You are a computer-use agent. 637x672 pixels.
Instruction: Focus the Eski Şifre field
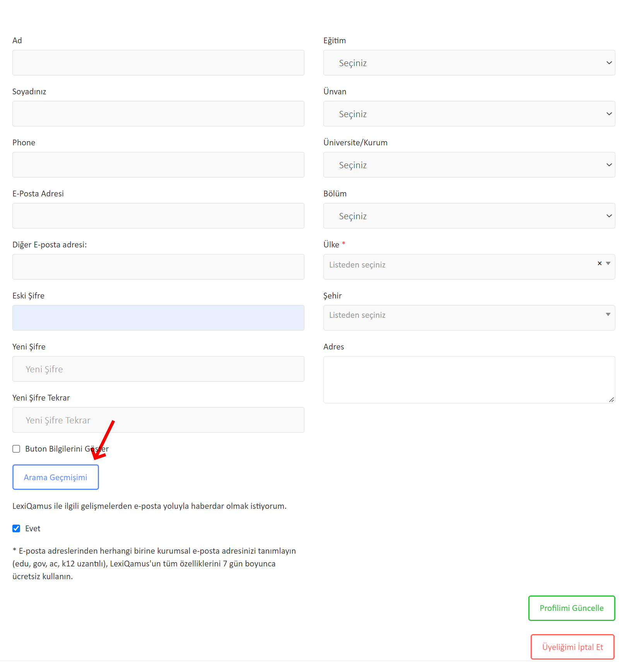click(x=158, y=318)
